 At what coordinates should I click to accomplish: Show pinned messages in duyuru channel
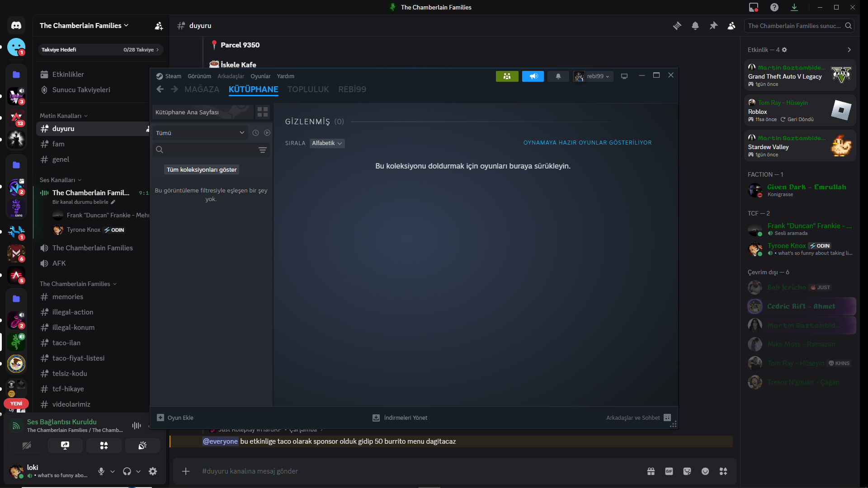tap(713, 26)
